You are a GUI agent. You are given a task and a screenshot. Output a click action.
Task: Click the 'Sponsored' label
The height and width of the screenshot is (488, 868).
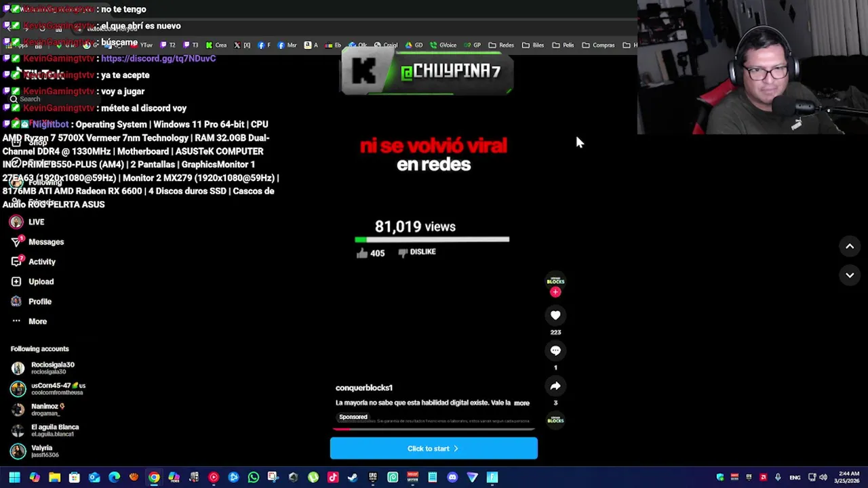pyautogui.click(x=353, y=417)
